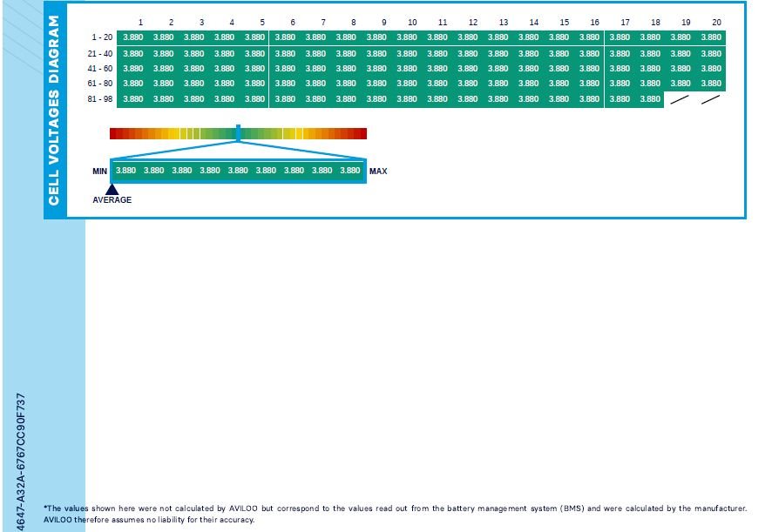Click the voltage cell in row 81 - 98, column 18

[650, 99]
